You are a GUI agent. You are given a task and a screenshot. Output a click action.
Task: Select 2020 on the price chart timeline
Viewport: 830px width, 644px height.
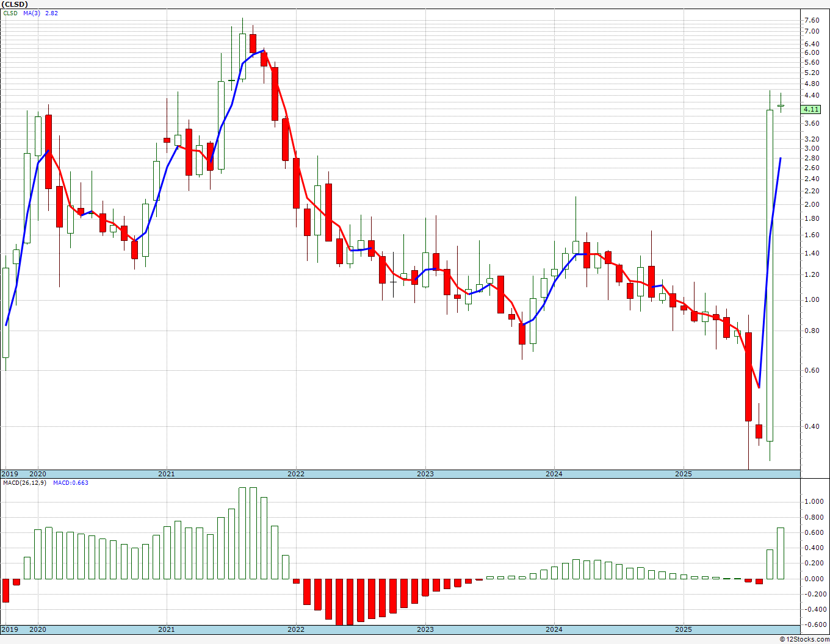38,474
